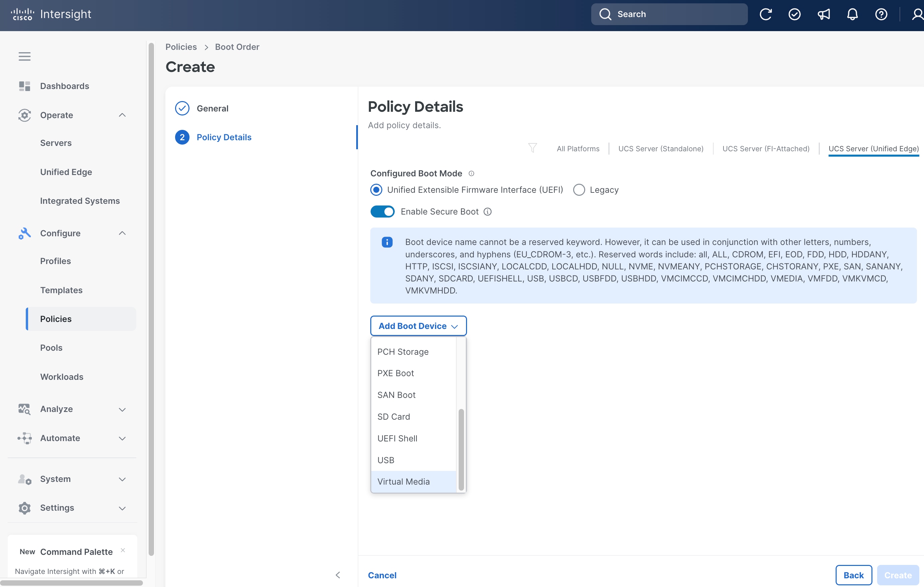The image size is (924, 587).
Task: Click the platform filter funnel icon
Action: tap(532, 148)
